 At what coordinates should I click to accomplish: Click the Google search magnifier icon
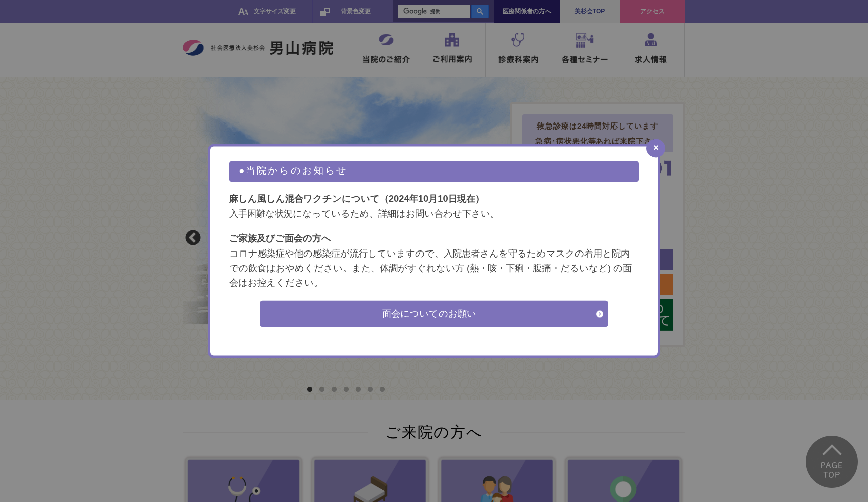click(x=479, y=11)
